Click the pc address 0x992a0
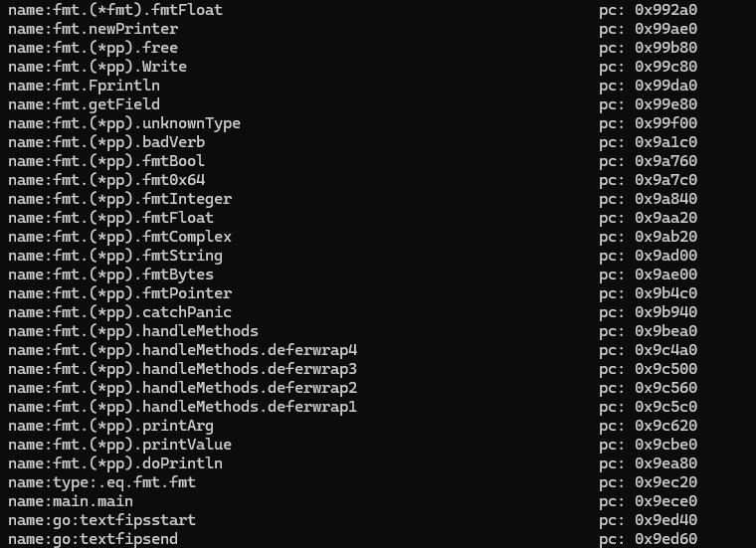Image resolution: width=756 pixels, height=548 pixels. coord(665,10)
